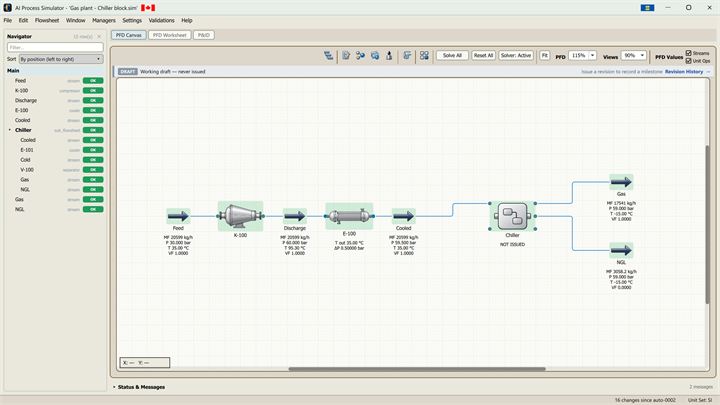The height and width of the screenshot is (405, 720).
Task: Click the blue flag icon near window controls
Action: point(647,8)
